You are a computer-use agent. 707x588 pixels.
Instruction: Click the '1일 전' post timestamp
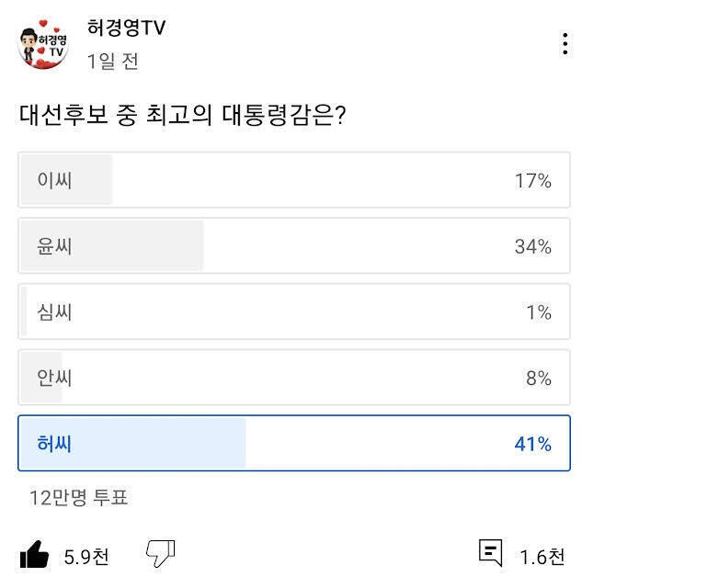pyautogui.click(x=112, y=62)
